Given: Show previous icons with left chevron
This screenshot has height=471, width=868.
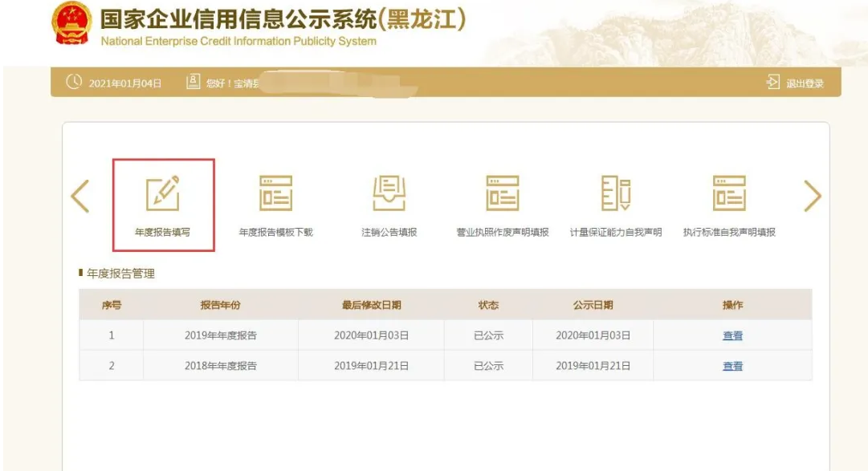Looking at the screenshot, I should [81, 196].
